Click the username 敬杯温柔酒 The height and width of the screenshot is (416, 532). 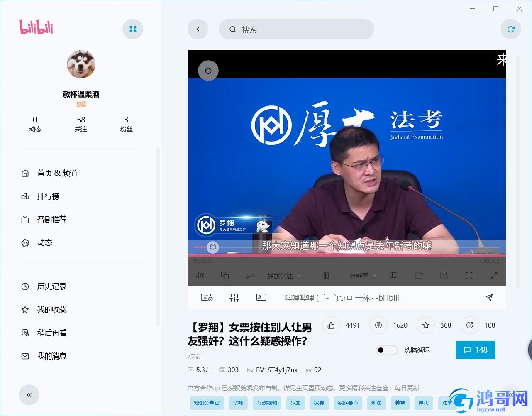pyautogui.click(x=81, y=94)
